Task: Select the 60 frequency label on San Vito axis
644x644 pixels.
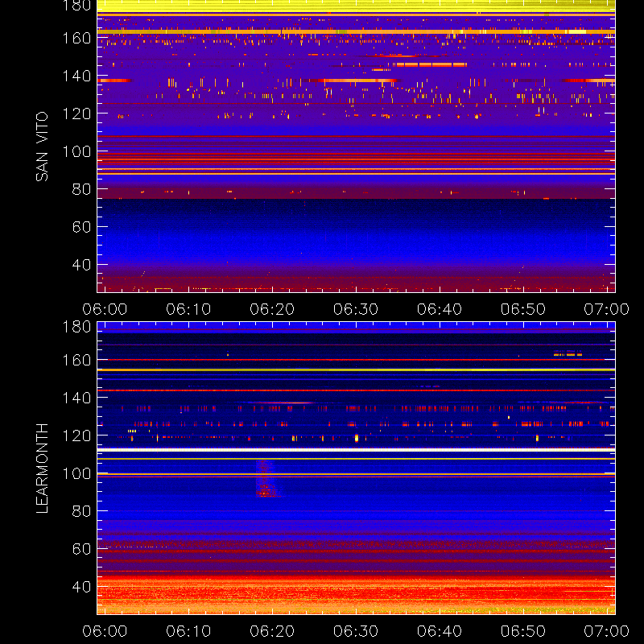Action: click(x=82, y=227)
